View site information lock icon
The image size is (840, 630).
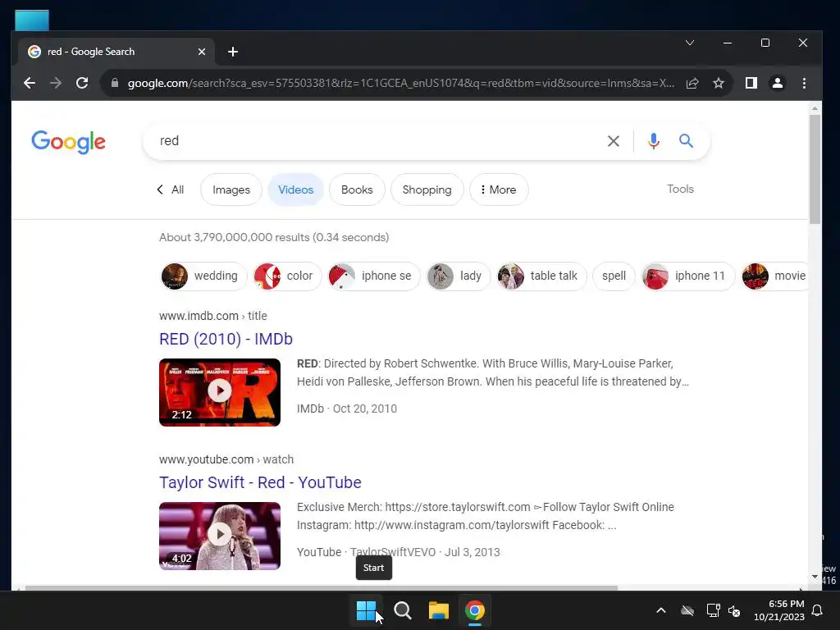pos(115,83)
